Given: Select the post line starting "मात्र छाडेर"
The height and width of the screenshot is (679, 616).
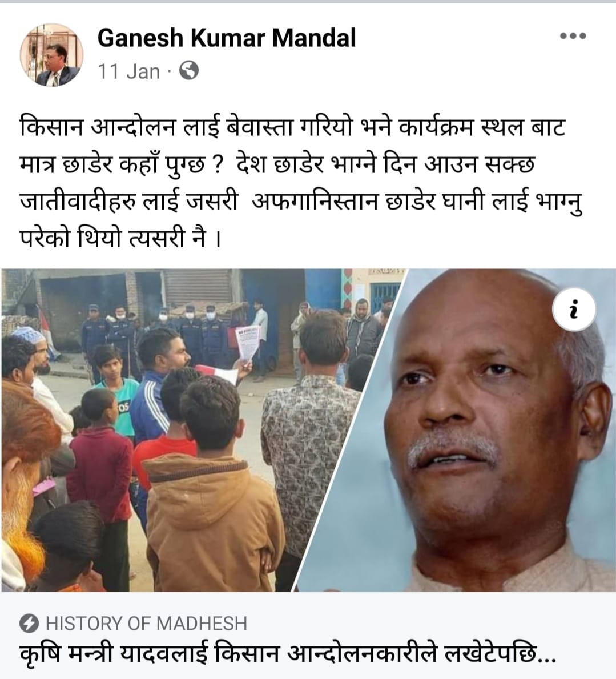Looking at the screenshot, I should click(277, 165).
